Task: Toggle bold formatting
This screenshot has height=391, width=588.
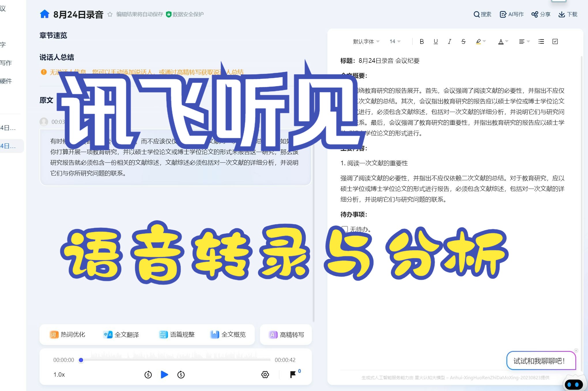Action: pyautogui.click(x=422, y=41)
